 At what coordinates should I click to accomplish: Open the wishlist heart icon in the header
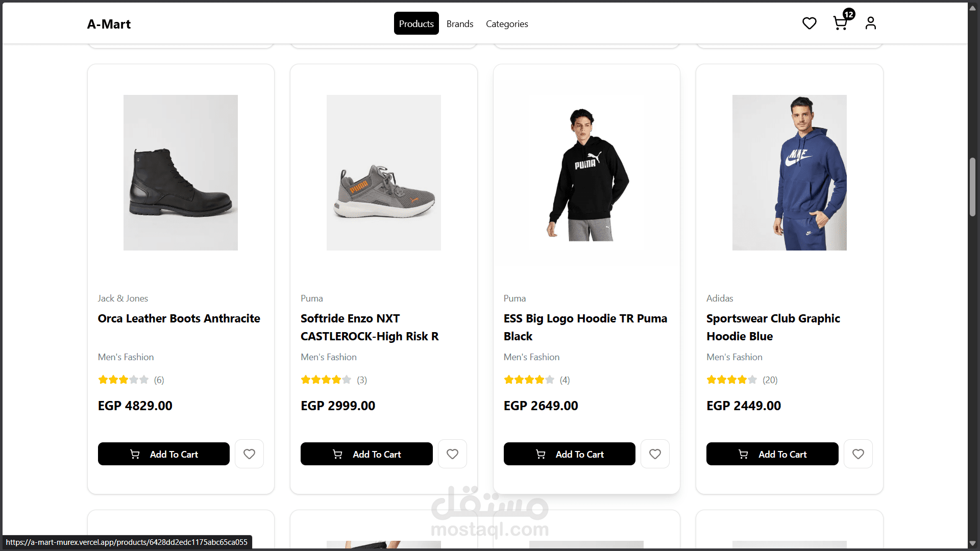[809, 23]
